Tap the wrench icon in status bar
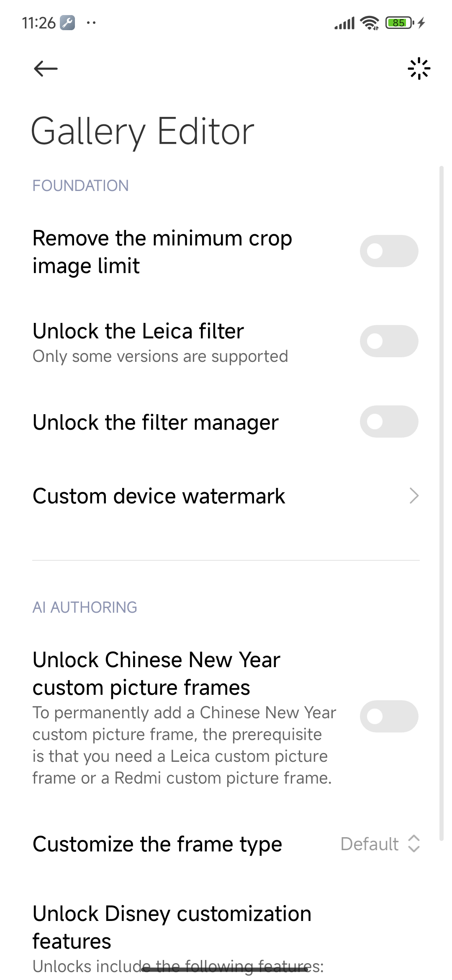This screenshot has height=980, width=452. pyautogui.click(x=67, y=23)
